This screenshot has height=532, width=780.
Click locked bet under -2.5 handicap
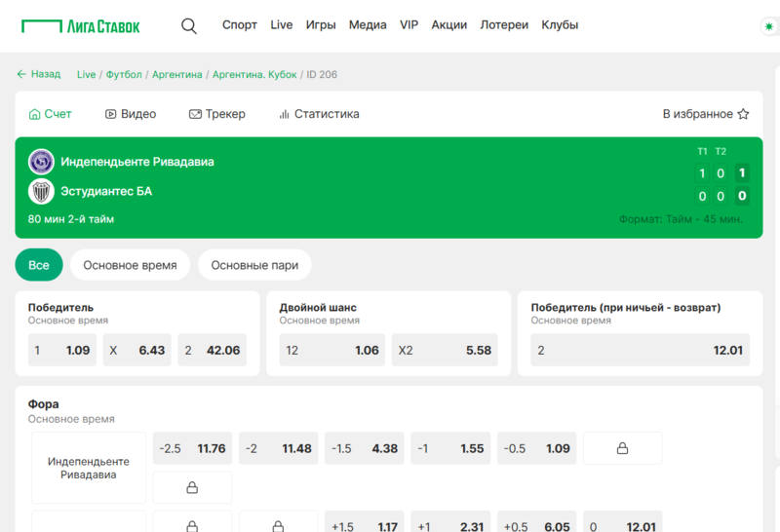(192, 487)
